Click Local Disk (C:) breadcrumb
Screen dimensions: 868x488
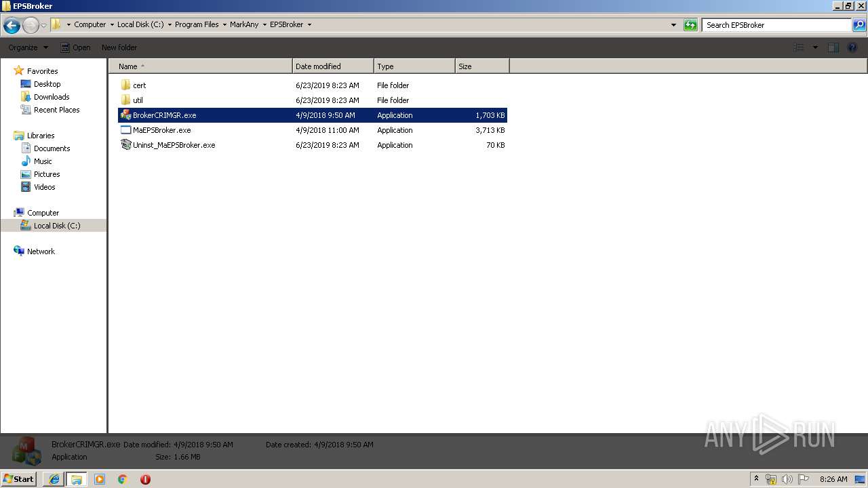[x=140, y=24]
